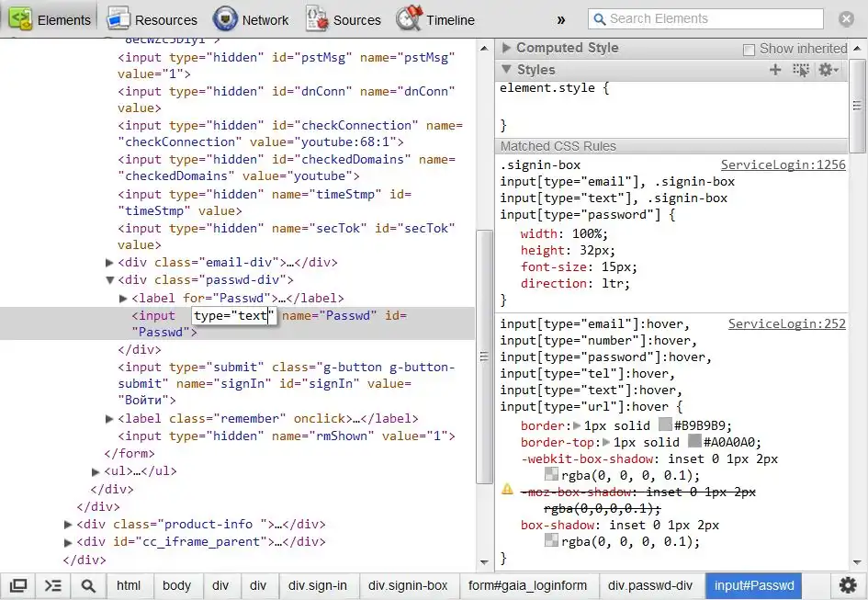Image resolution: width=868 pixels, height=600 pixels.
Task: Show the console drawer icon
Action: point(53,585)
